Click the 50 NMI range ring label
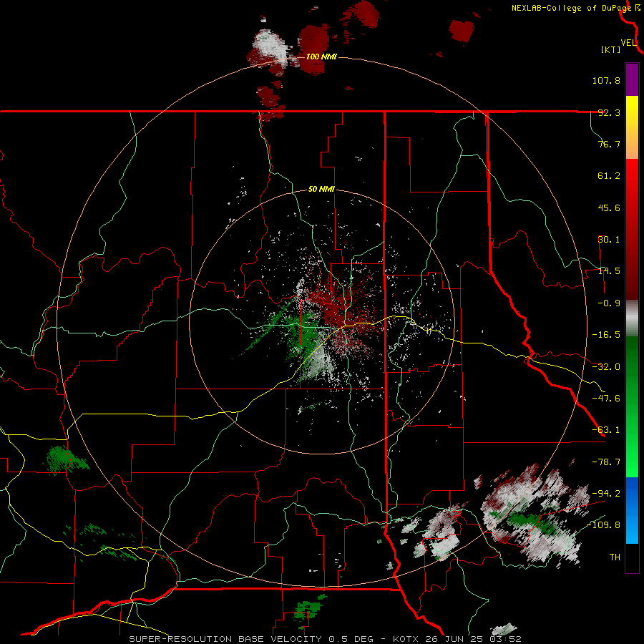Viewport: 644px width, 644px height. pos(321,190)
